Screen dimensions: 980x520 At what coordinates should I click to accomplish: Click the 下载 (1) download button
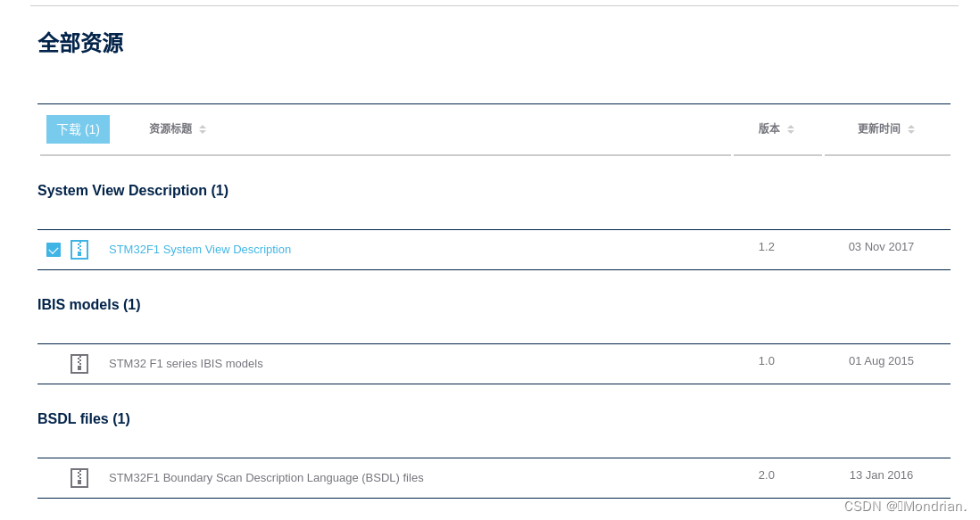point(79,129)
